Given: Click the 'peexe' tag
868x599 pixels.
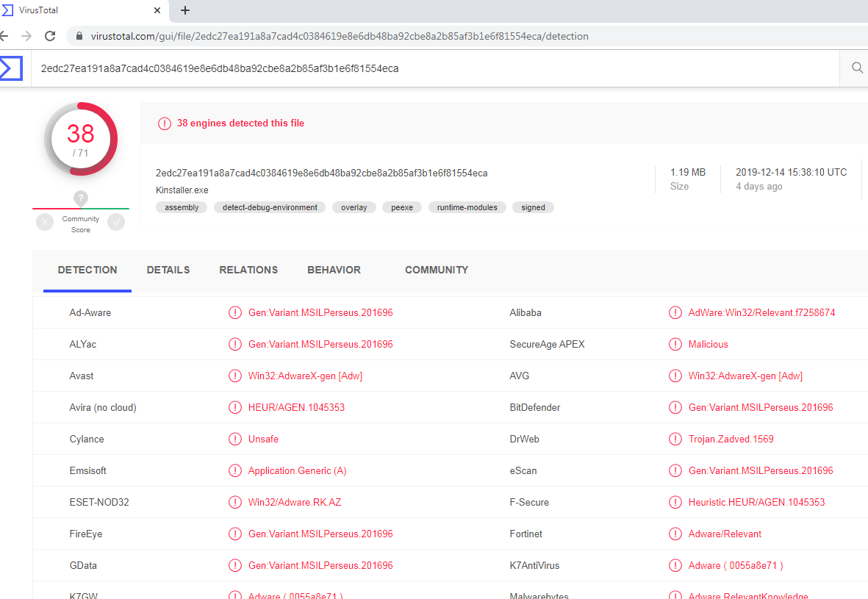Looking at the screenshot, I should click(x=402, y=207).
